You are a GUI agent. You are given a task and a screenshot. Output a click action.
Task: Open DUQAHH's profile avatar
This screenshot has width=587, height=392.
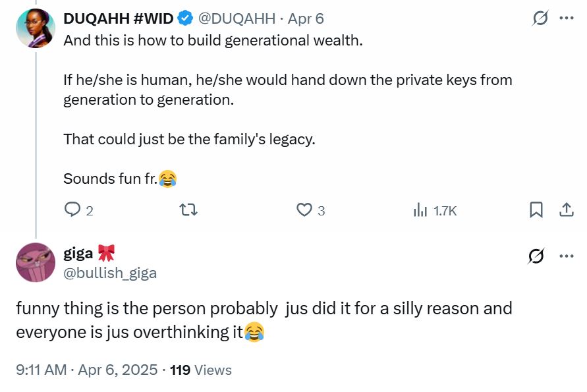tap(35, 28)
